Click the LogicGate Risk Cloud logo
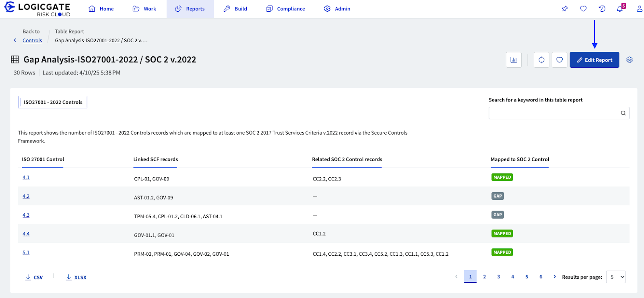 point(37,9)
